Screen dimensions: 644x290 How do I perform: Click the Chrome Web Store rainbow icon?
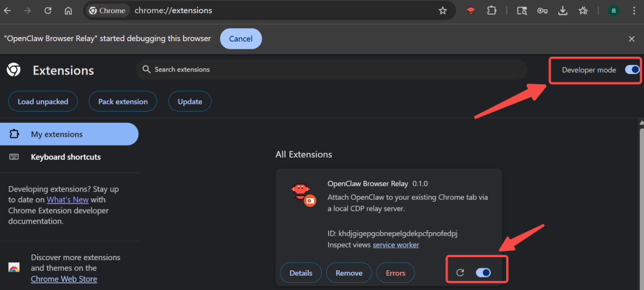[x=14, y=269]
